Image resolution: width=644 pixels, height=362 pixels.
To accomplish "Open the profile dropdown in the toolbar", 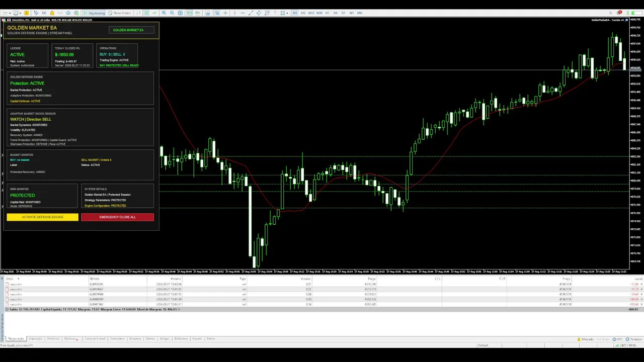I will point(17,13).
